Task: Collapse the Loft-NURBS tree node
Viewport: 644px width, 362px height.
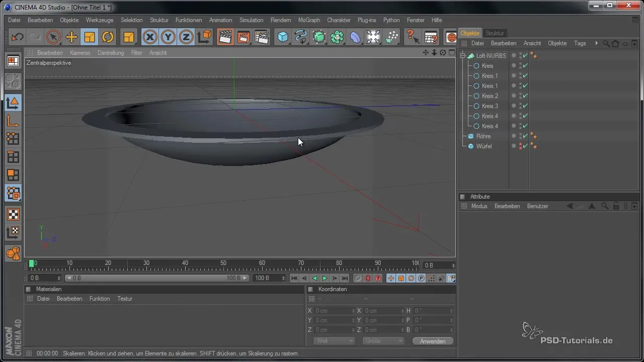Action: tap(463, 56)
